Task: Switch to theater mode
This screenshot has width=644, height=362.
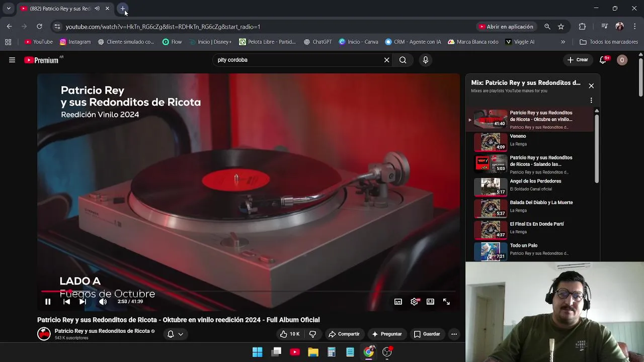Action: point(430,302)
